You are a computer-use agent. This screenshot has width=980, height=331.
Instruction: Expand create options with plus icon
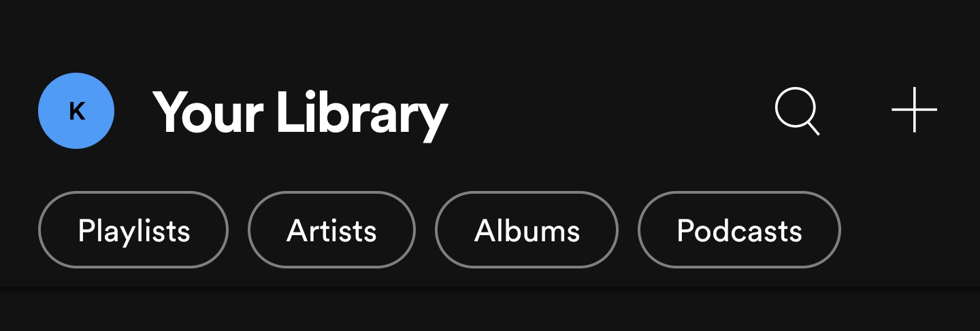coord(914,109)
